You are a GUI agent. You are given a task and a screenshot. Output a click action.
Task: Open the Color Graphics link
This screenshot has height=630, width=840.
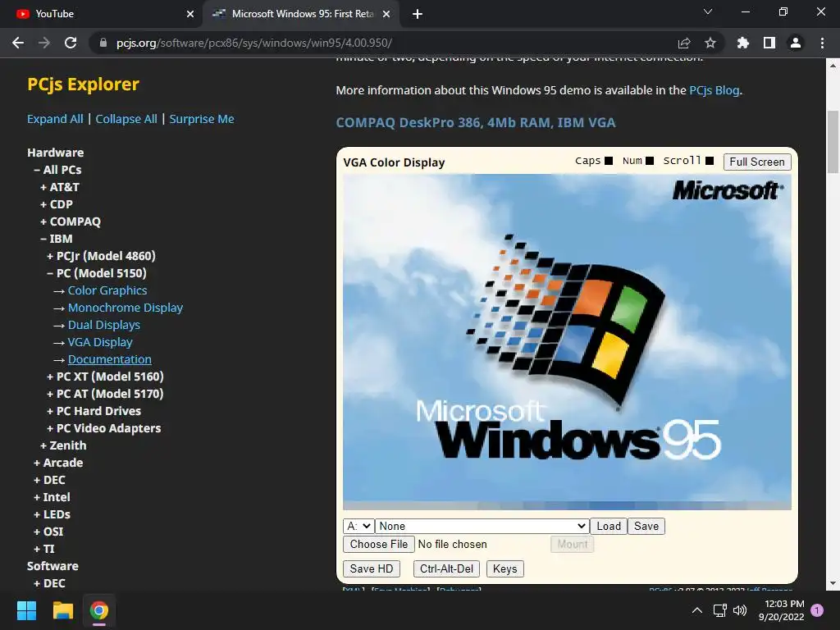(x=107, y=290)
